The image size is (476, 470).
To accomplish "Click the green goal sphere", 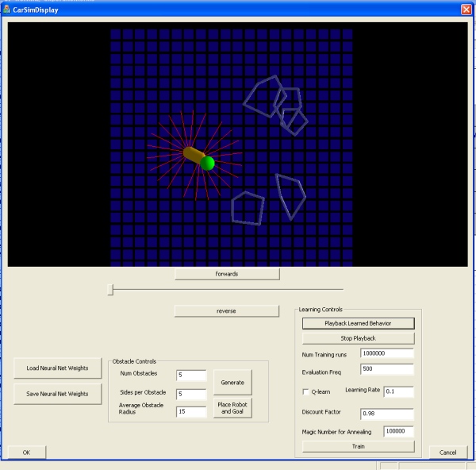I will 208,164.
